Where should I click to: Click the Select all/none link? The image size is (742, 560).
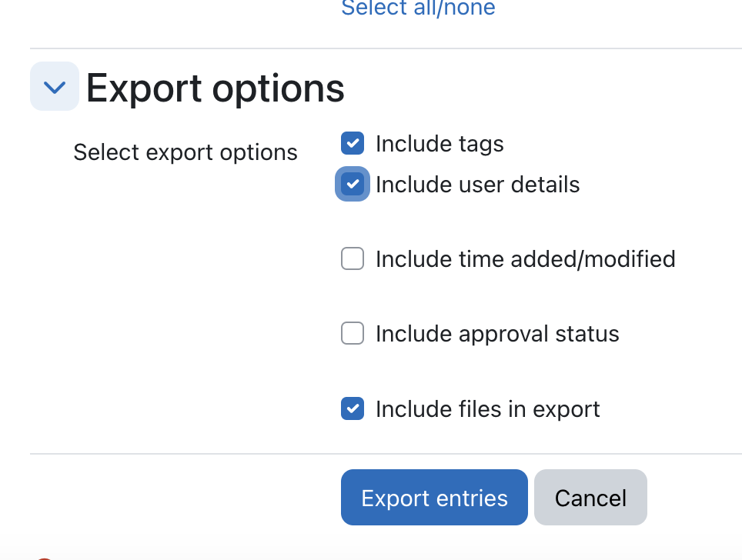pyautogui.click(x=418, y=8)
